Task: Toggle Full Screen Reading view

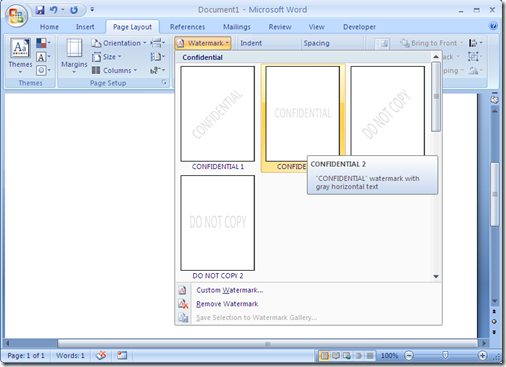Action: point(336,356)
